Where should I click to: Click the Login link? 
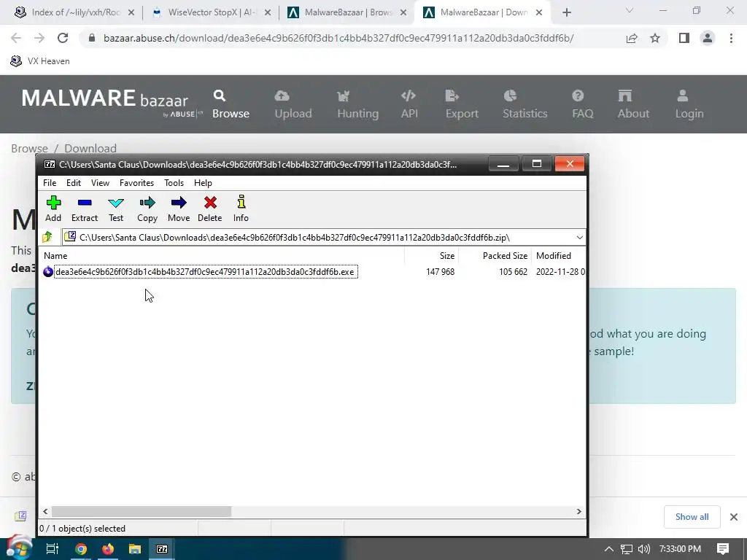pos(689,104)
